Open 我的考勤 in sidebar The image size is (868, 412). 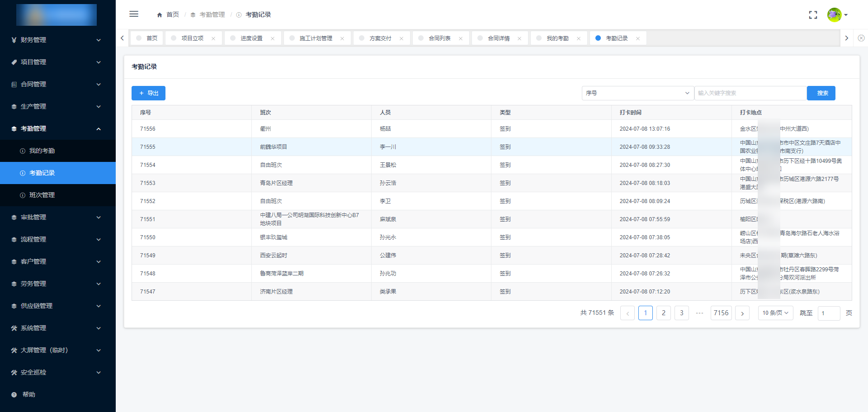pyautogui.click(x=58, y=151)
